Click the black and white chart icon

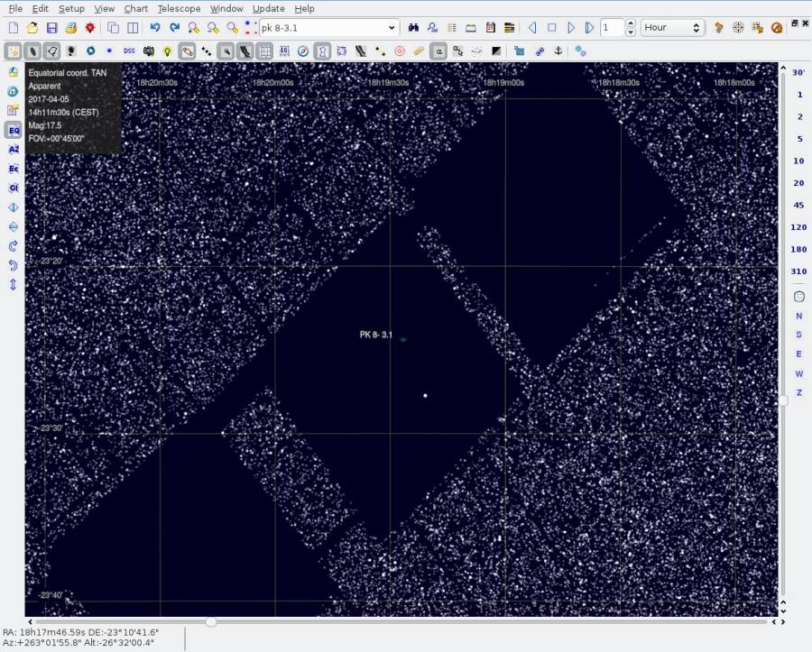pos(496,51)
